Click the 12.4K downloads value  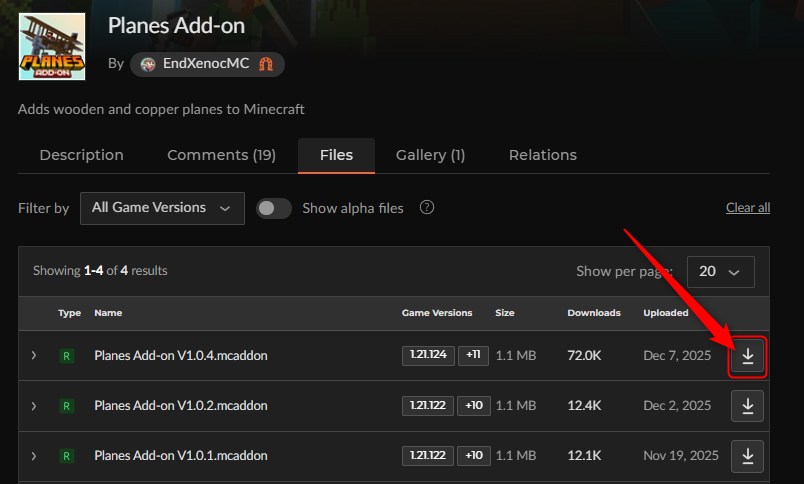(x=584, y=406)
